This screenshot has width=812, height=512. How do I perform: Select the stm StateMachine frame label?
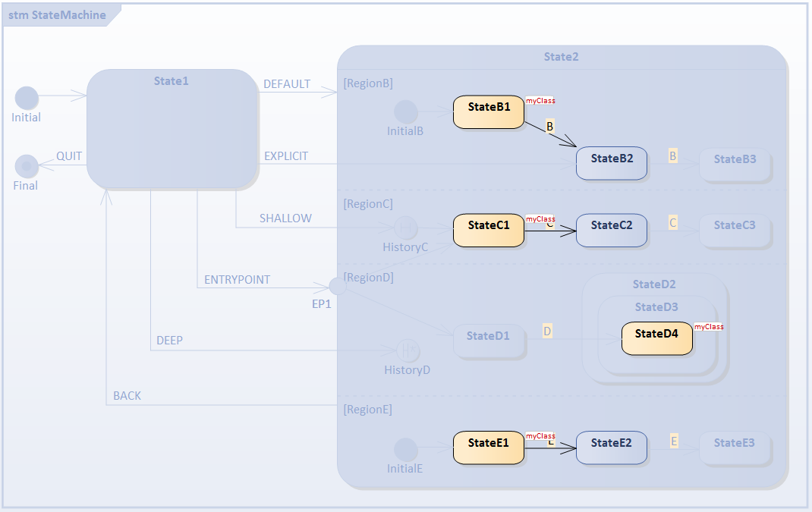click(x=57, y=15)
